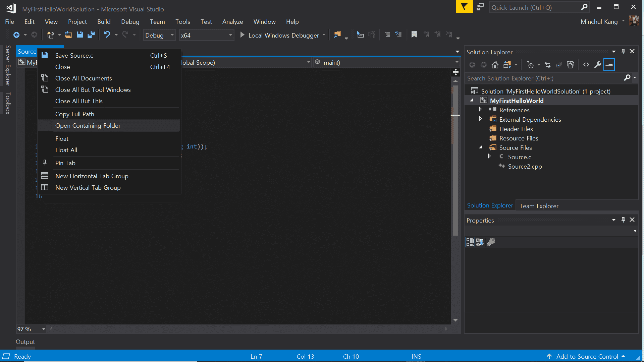Click the Search Solution Explorer field

pos(543,78)
